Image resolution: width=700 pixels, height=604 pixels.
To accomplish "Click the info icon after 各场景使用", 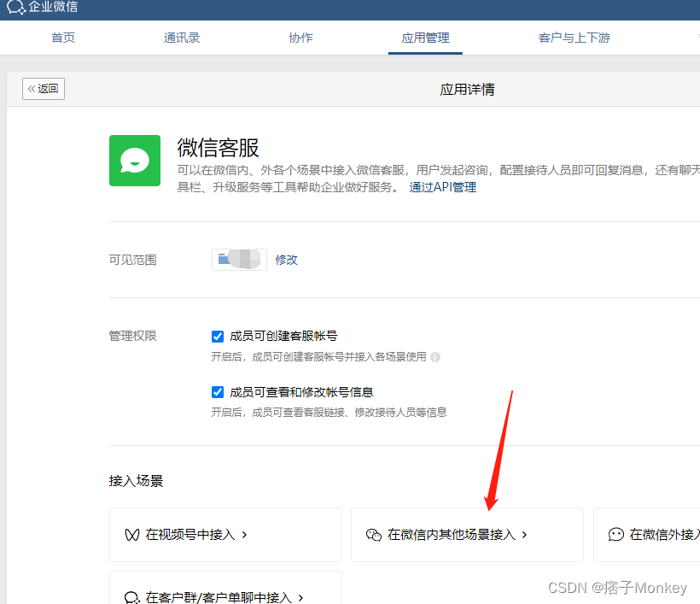I will [x=435, y=357].
